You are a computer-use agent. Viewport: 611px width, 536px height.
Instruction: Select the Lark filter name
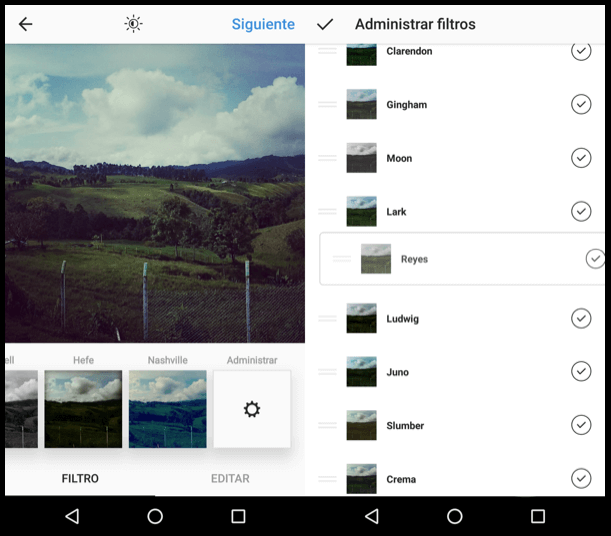(396, 212)
